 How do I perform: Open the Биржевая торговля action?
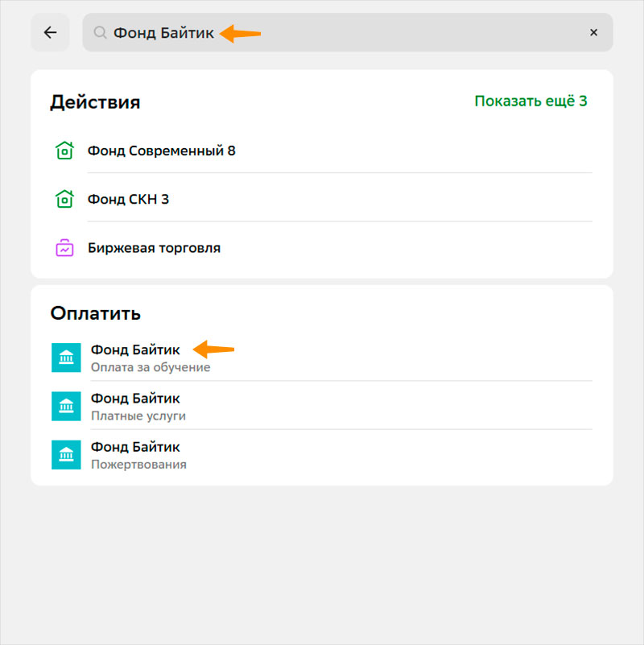154,248
